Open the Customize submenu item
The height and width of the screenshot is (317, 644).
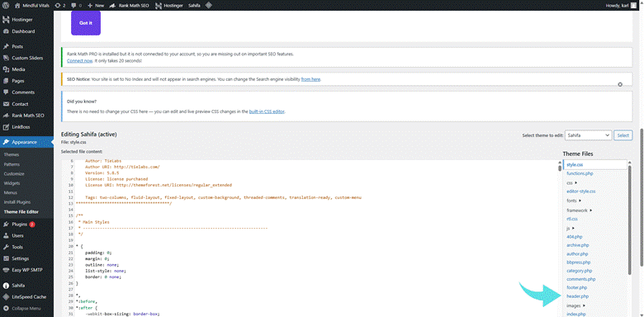pos(14,173)
